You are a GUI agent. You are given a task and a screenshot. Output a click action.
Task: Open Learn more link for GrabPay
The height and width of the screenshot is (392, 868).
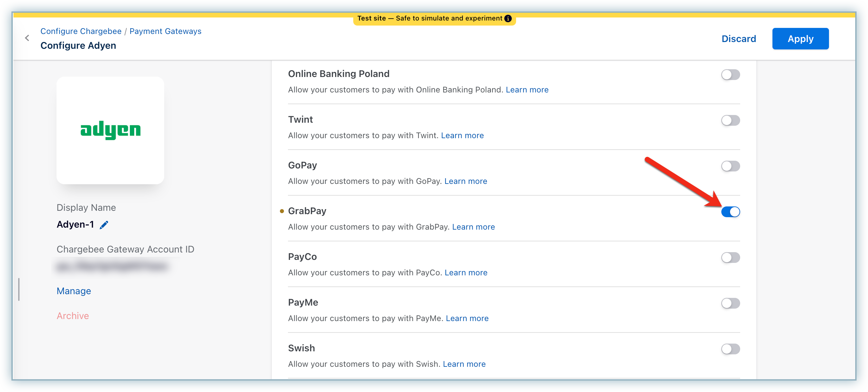click(x=473, y=227)
